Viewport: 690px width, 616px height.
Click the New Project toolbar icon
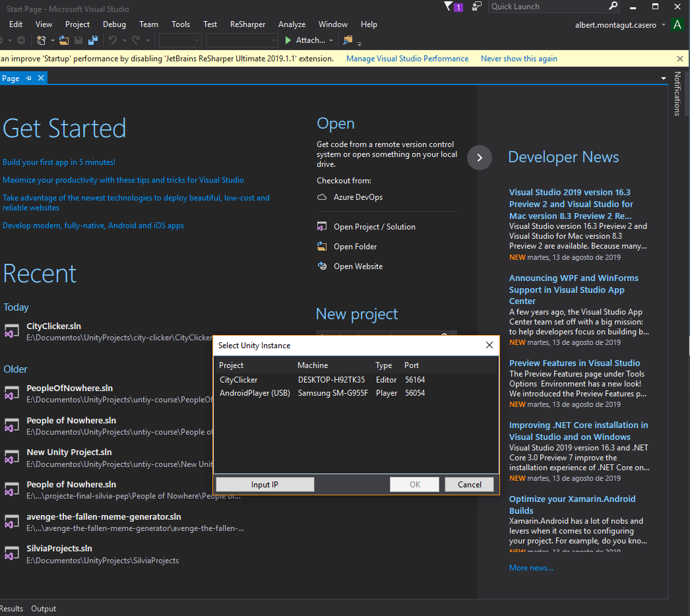pyautogui.click(x=42, y=40)
